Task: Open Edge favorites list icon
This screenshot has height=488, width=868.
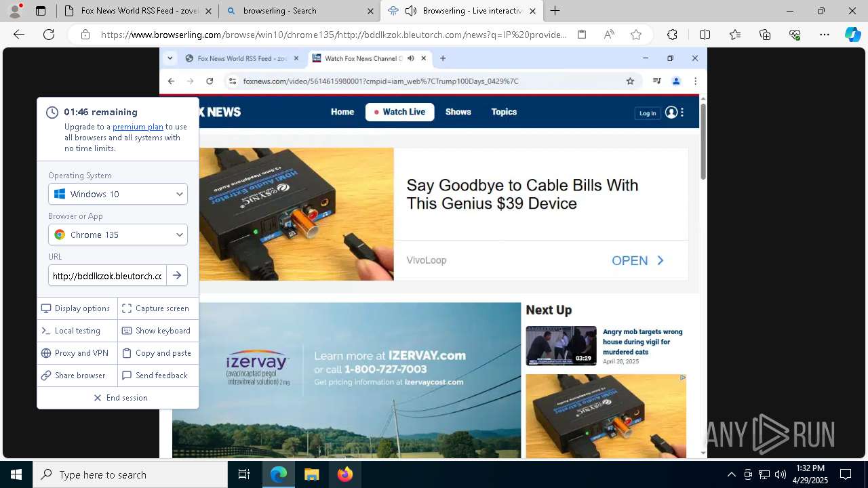Action: 735,35
